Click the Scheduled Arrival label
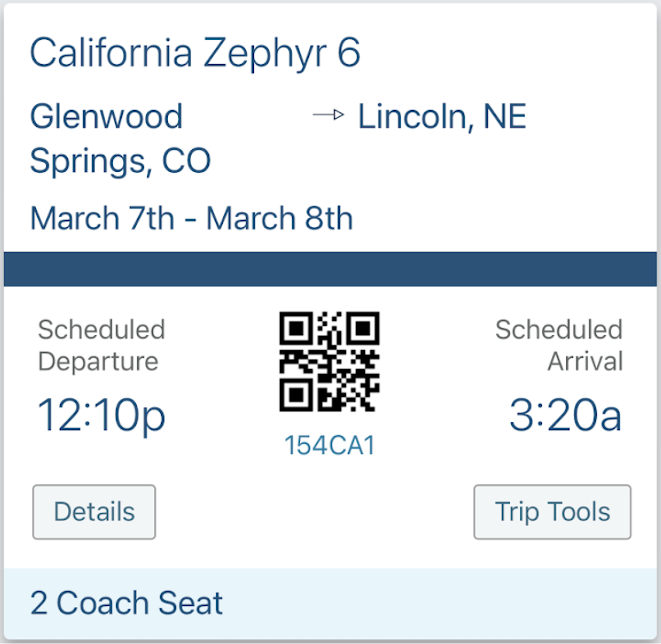The height and width of the screenshot is (644, 661). 559,345
